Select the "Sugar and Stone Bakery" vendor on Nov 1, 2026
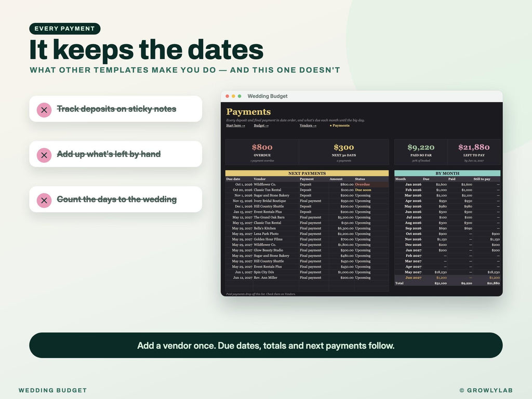The width and height of the screenshot is (532, 399). [271, 195]
